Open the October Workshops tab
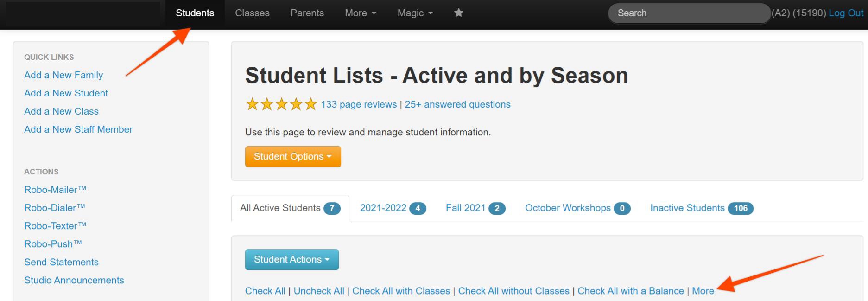 pos(577,208)
